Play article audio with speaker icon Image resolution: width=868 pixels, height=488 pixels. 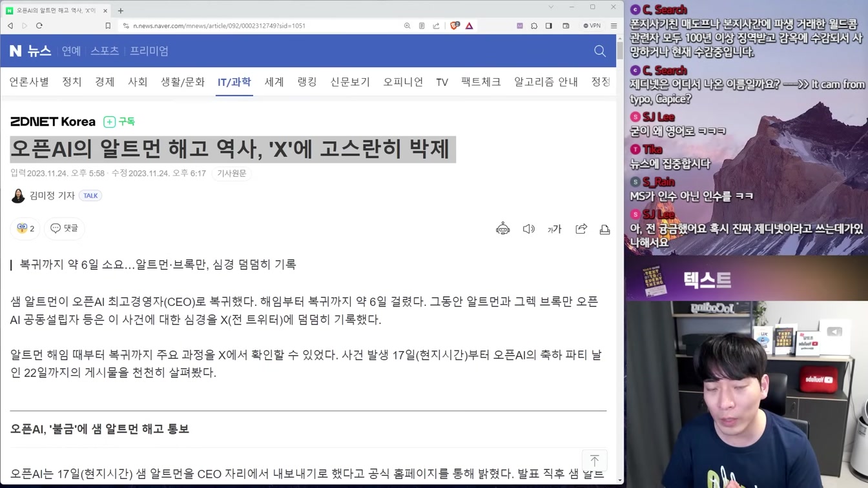(x=529, y=229)
